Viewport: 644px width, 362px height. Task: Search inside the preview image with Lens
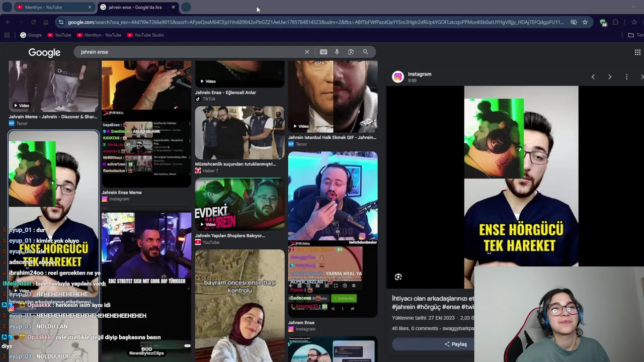tap(398, 277)
